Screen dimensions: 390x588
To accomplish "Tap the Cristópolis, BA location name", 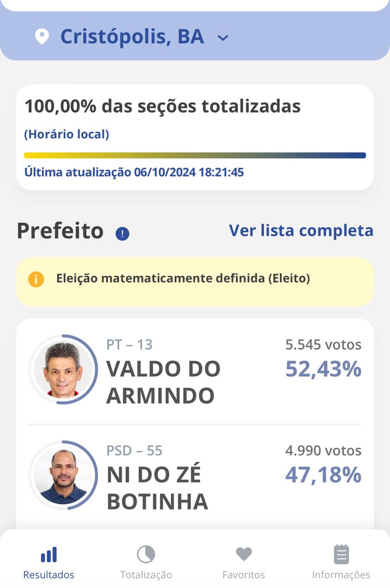I will coord(132,37).
